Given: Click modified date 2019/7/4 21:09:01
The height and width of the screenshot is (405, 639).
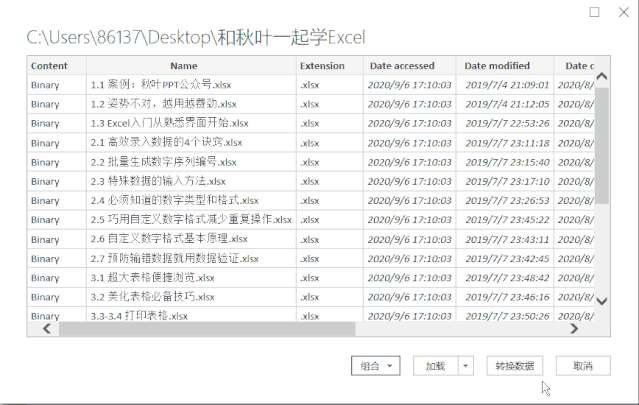Looking at the screenshot, I should pos(507,85).
